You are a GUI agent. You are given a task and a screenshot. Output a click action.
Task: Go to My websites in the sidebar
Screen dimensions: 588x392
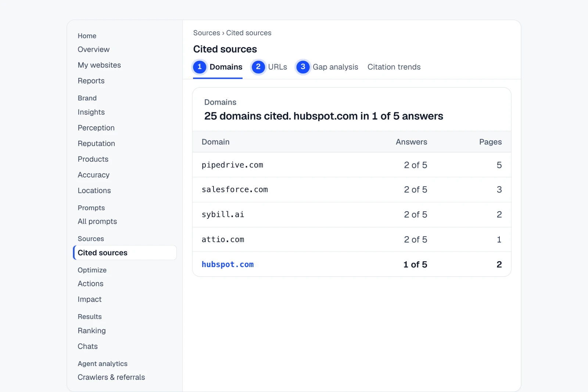[99, 65]
